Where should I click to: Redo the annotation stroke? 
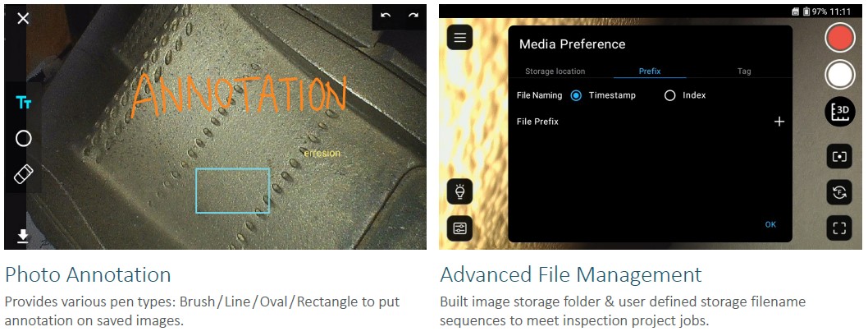(413, 16)
